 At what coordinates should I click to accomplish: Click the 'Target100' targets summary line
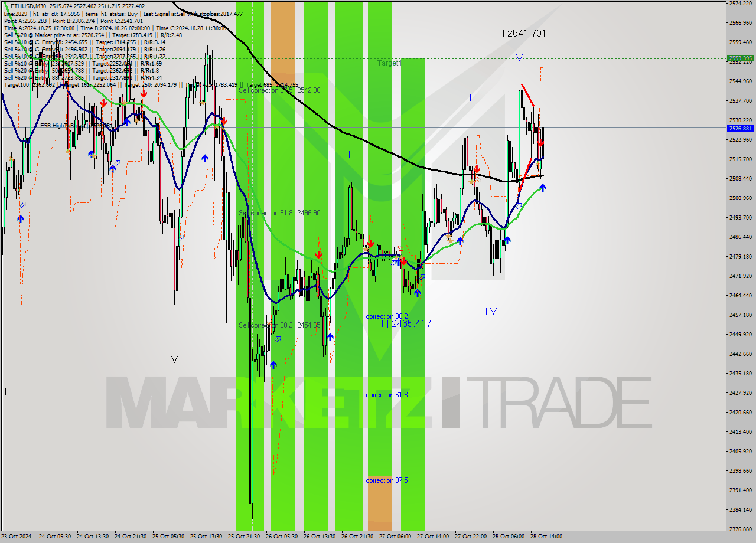tap(151, 84)
